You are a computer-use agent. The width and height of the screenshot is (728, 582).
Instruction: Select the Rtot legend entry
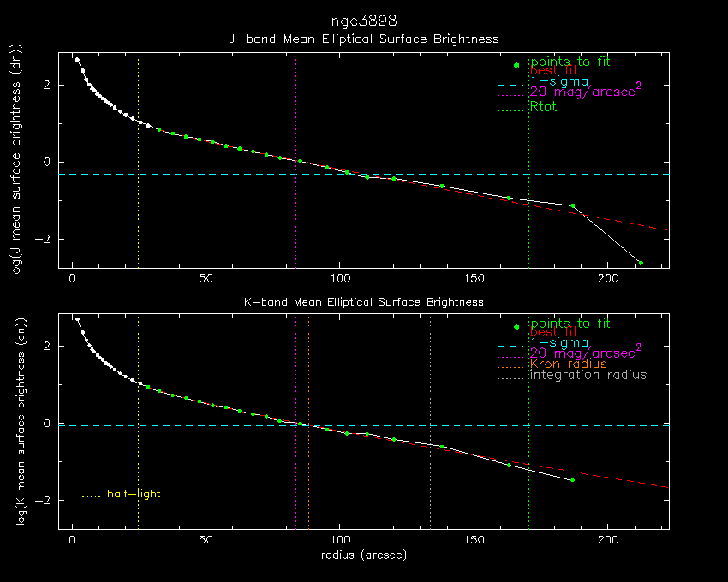click(x=543, y=108)
